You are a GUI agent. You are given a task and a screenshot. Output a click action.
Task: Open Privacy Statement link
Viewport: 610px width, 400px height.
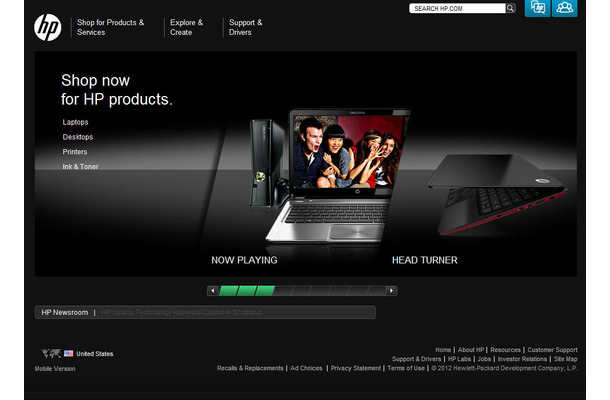click(356, 368)
